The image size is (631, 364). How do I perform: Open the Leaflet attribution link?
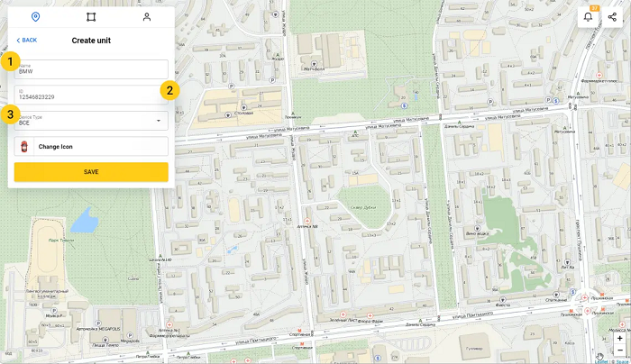(x=600, y=360)
